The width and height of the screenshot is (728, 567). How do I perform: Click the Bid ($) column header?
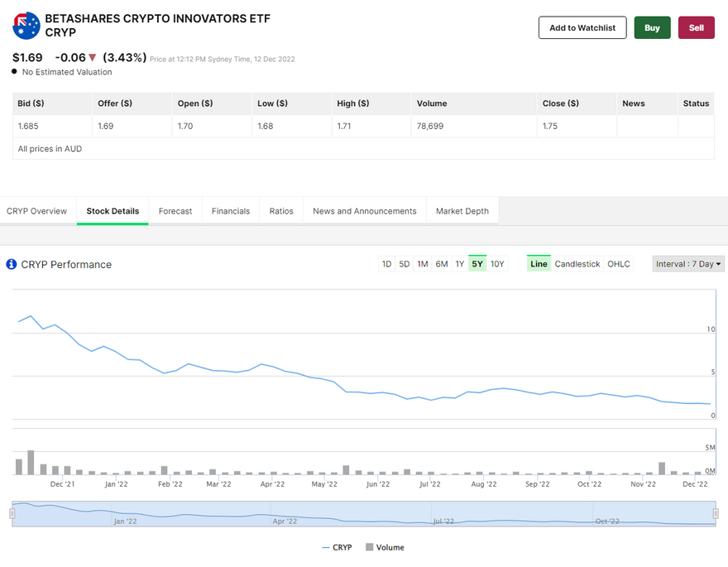(x=52, y=103)
